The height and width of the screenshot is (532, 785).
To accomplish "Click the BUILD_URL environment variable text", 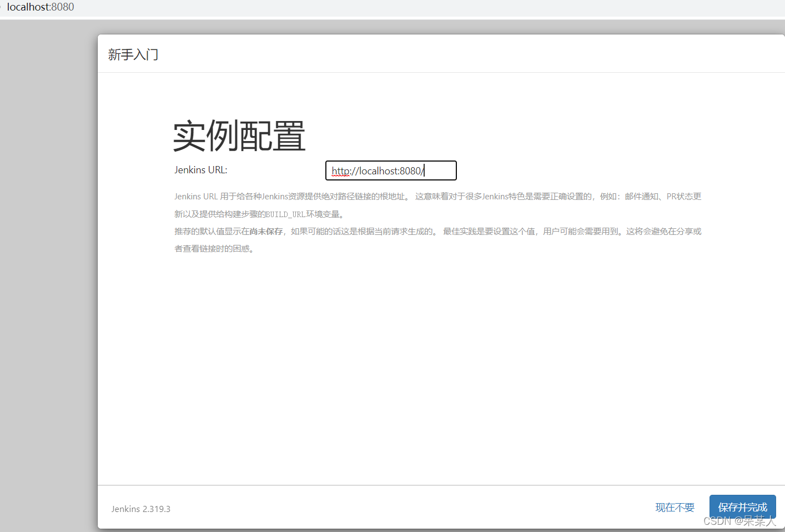I will pos(285,214).
